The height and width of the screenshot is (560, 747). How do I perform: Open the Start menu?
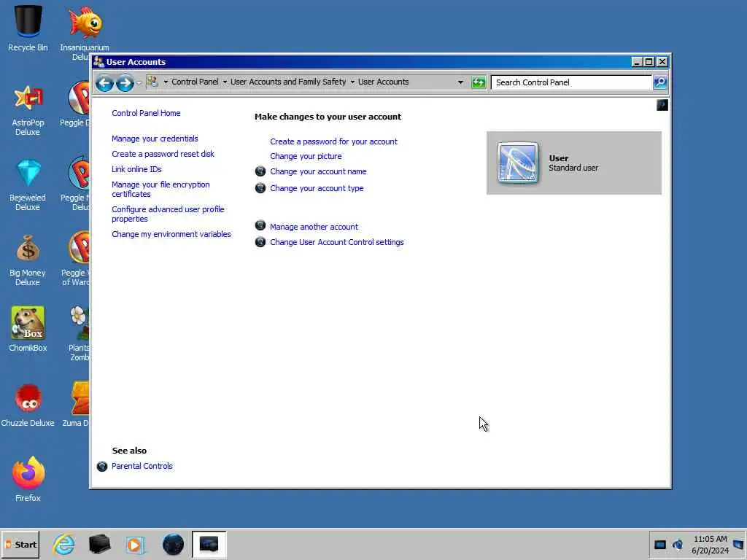click(x=20, y=544)
